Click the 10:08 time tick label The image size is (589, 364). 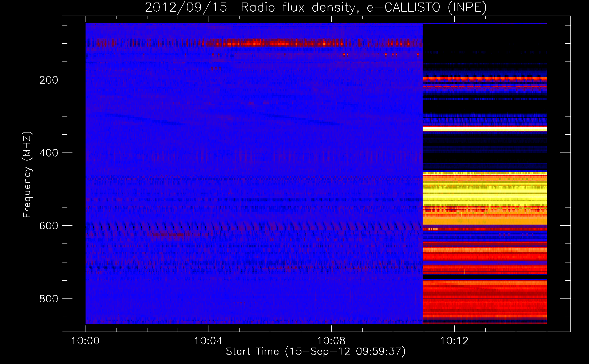tap(331, 341)
